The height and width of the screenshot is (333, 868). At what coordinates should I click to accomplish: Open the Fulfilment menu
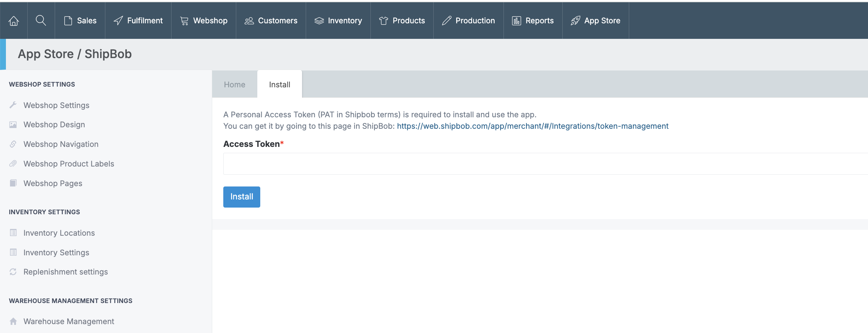click(138, 21)
